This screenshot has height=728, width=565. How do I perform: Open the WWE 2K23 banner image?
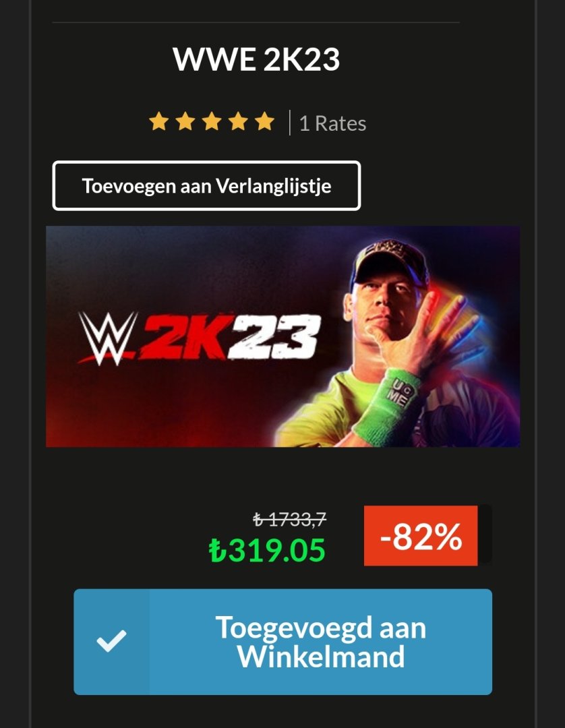(282, 336)
